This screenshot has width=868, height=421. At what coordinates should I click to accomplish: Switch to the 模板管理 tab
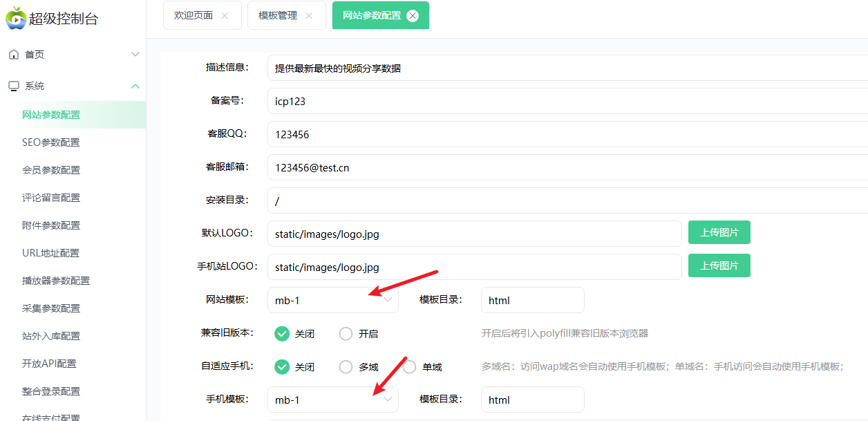tap(278, 16)
